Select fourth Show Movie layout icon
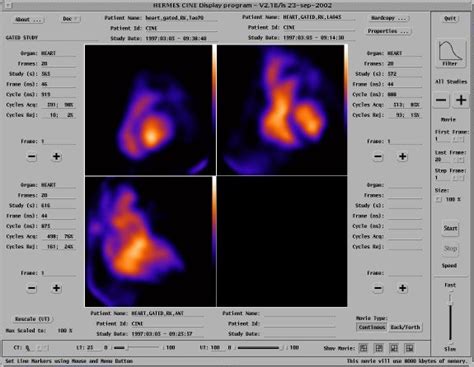The height and width of the screenshot is (367, 474). tap(409, 348)
